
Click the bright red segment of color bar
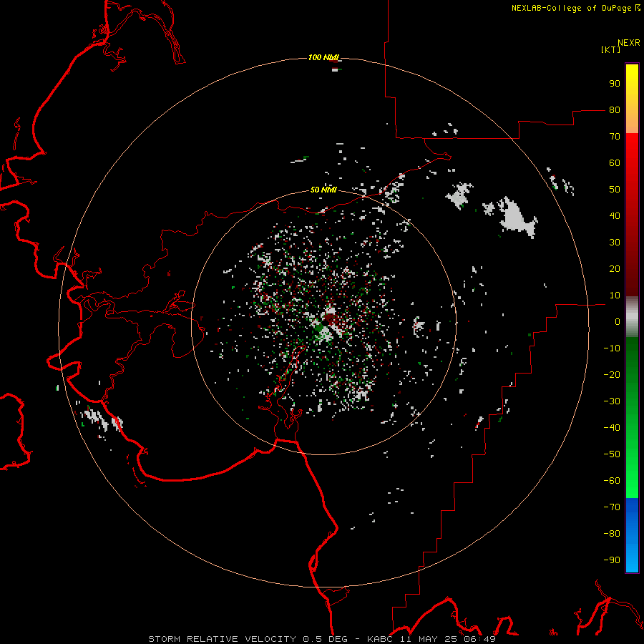pos(632,152)
